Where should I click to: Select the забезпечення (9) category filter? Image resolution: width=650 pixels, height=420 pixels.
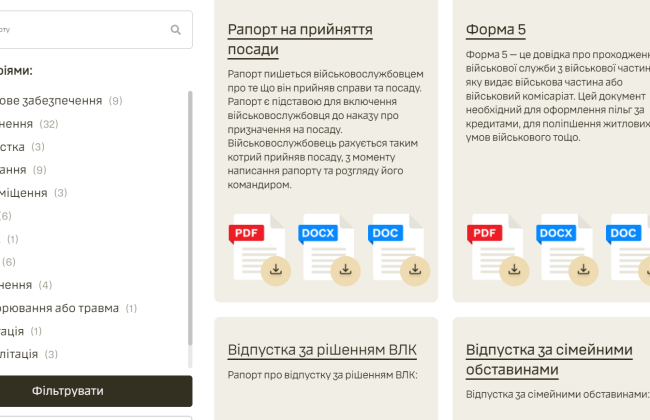coord(61,101)
